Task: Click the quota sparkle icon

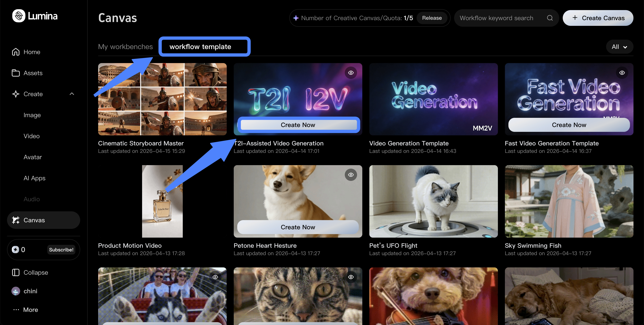Action: pos(296,18)
